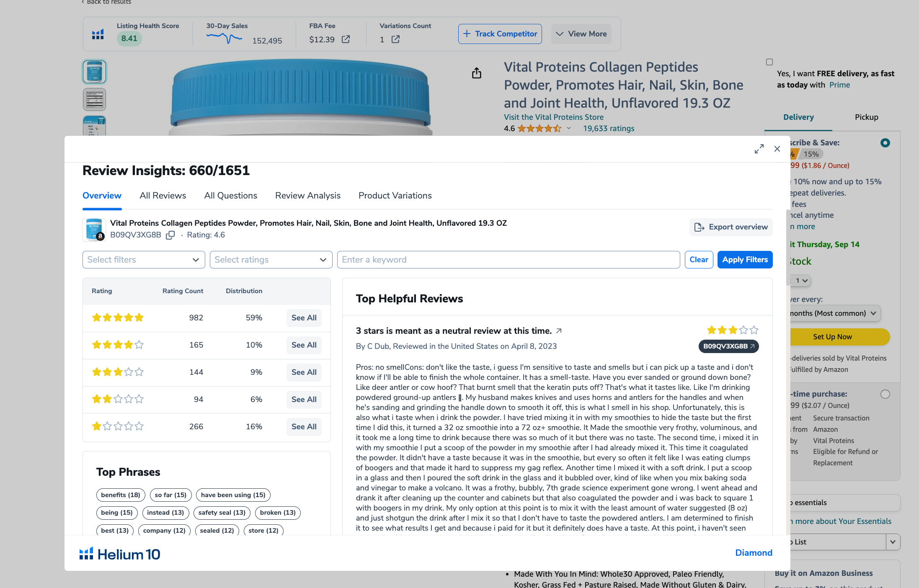Select the one-time purchase radio option

[x=885, y=394]
